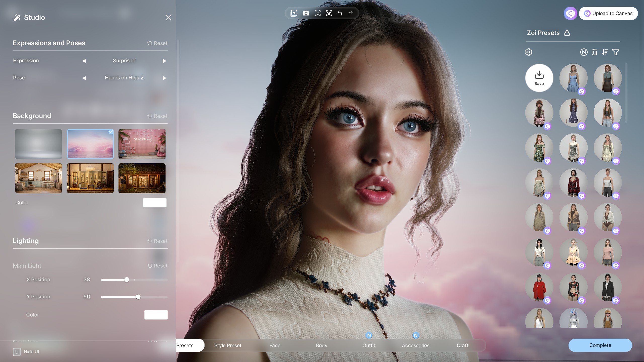
Task: Reset the Background section
Action: pos(157,116)
